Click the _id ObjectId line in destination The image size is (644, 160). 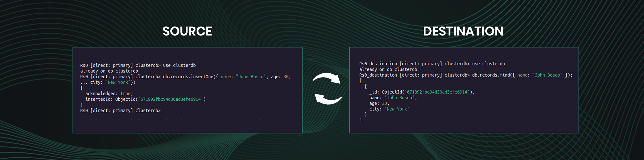[x=422, y=92]
